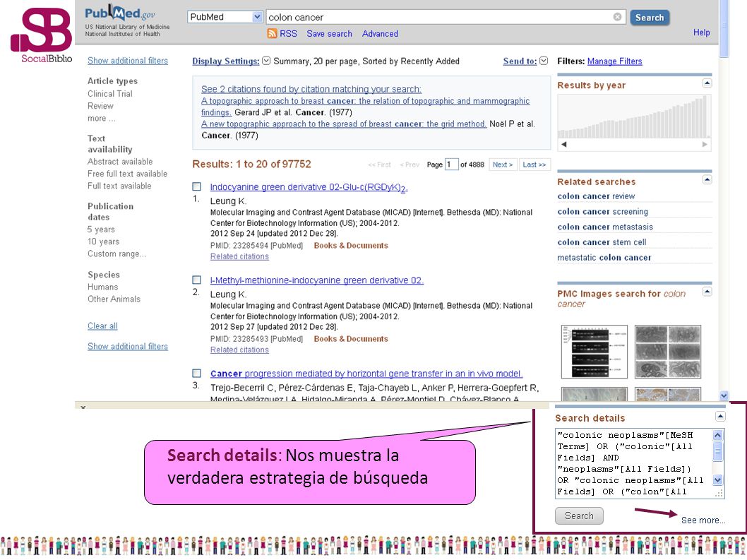Open the microscopy grid PMC image thumbnail
747x560 pixels.
(x=668, y=352)
